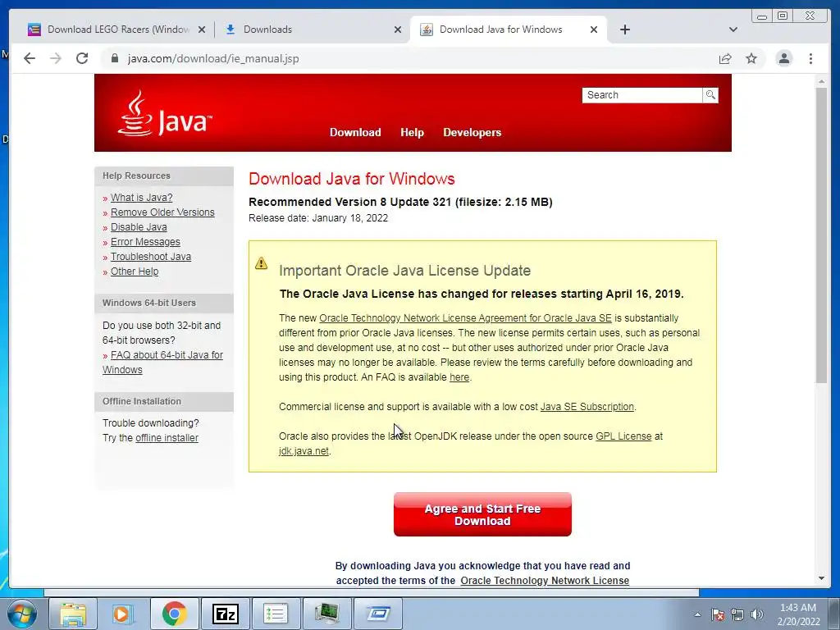Image resolution: width=840 pixels, height=630 pixels.
Task: Show hidden tray icons arrow
Action: pos(697,614)
